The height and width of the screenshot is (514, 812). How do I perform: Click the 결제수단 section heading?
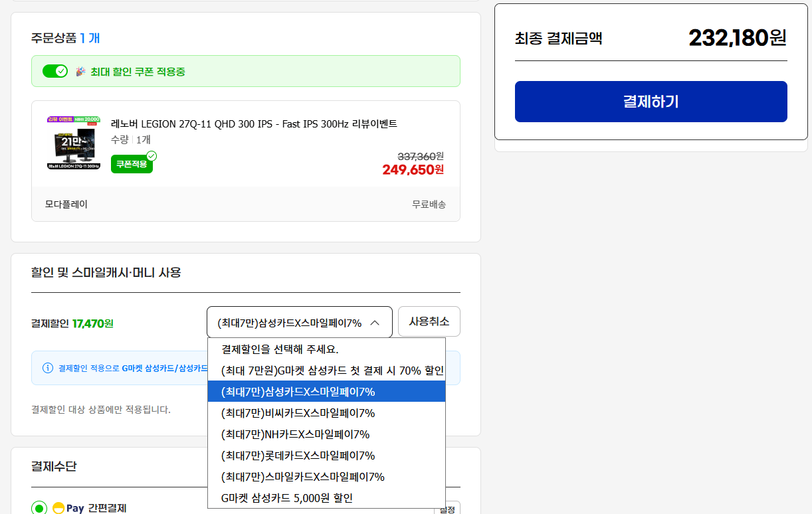54,466
